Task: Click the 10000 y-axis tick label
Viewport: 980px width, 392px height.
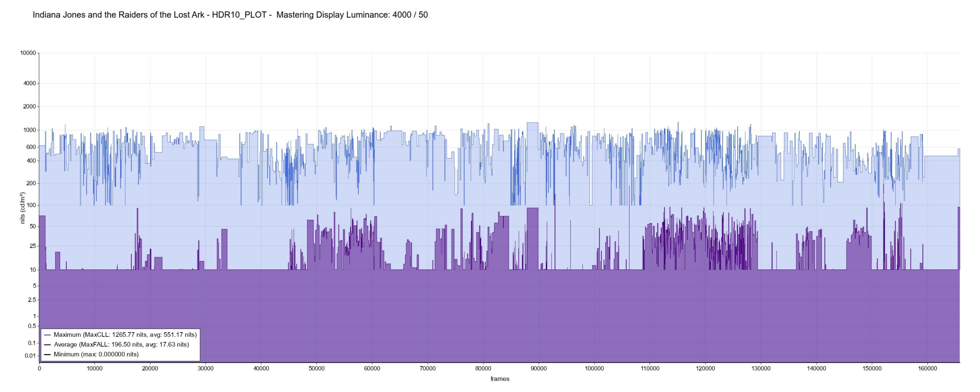Action: (x=28, y=53)
